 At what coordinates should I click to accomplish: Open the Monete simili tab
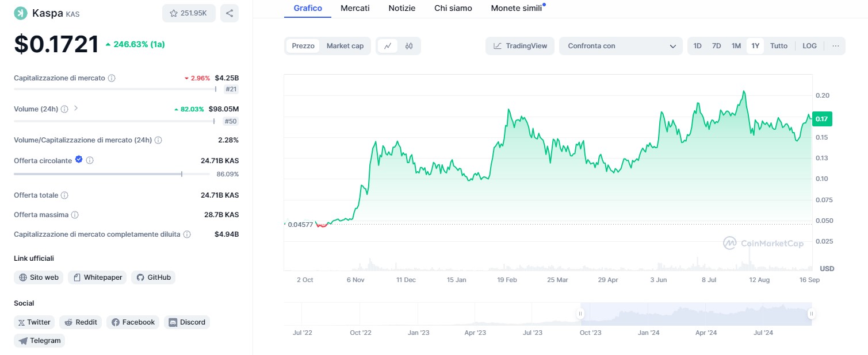[516, 8]
